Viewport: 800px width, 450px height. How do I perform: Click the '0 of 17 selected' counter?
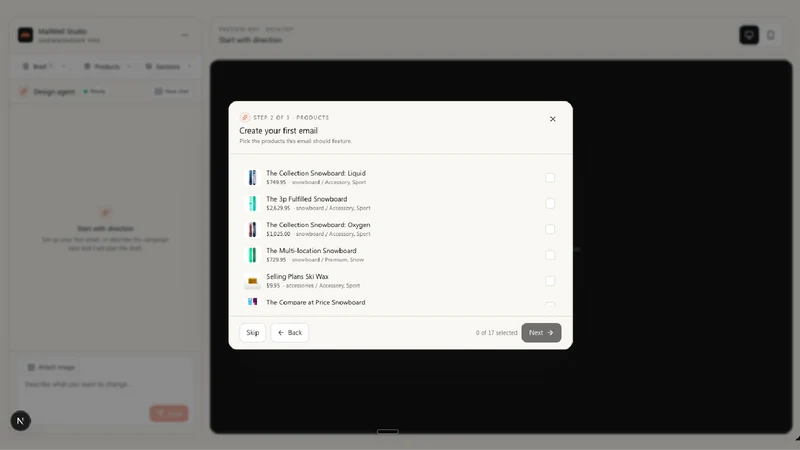click(x=496, y=333)
